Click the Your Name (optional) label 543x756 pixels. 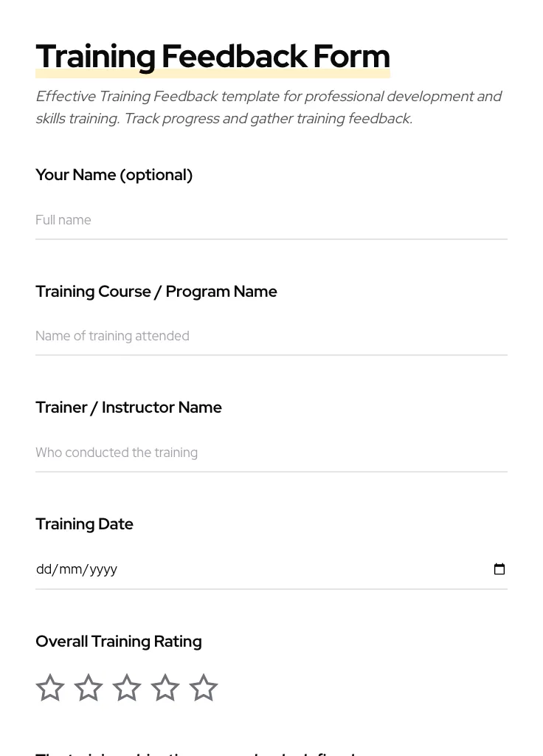click(x=114, y=175)
